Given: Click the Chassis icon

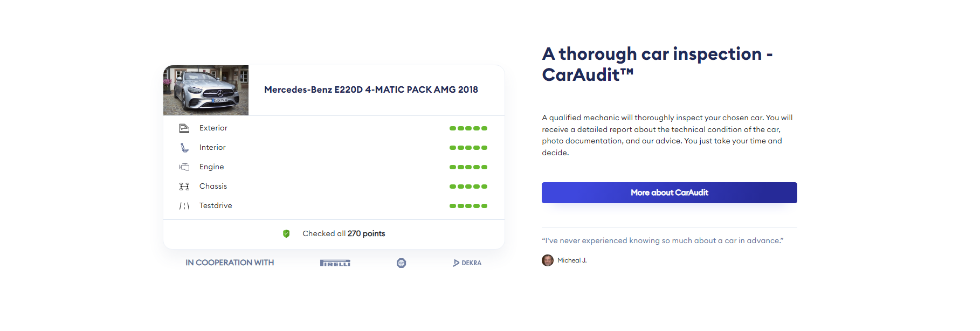Looking at the screenshot, I should pyautogui.click(x=184, y=187).
